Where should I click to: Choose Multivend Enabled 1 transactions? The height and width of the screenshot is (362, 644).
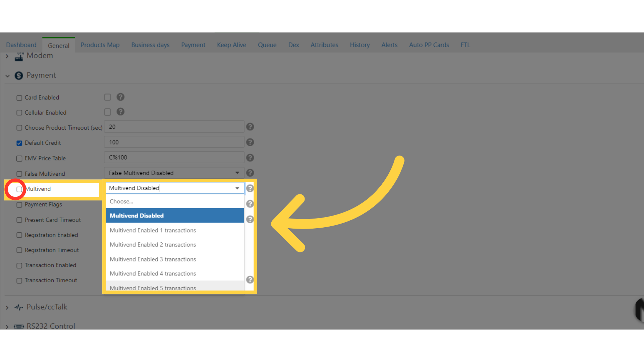point(175,230)
